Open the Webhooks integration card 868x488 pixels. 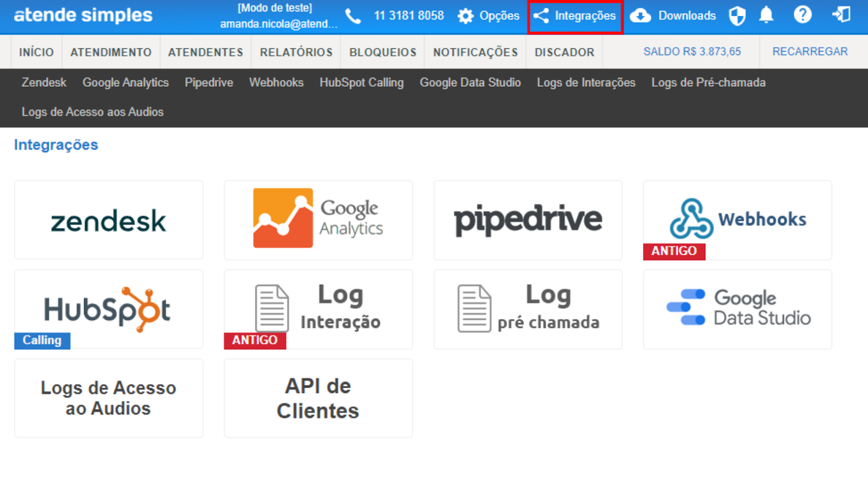[737, 220]
